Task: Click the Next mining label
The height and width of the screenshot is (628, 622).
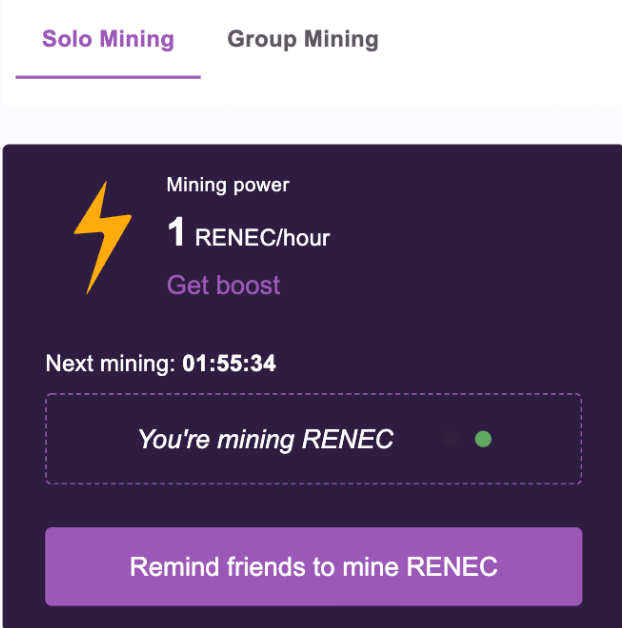Action: [x=110, y=363]
